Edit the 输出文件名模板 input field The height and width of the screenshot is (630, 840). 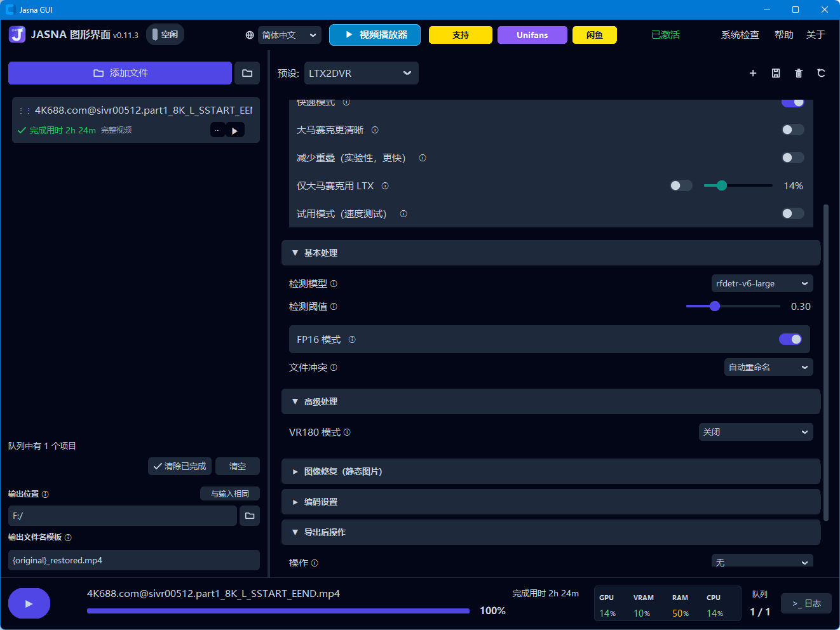click(x=134, y=560)
